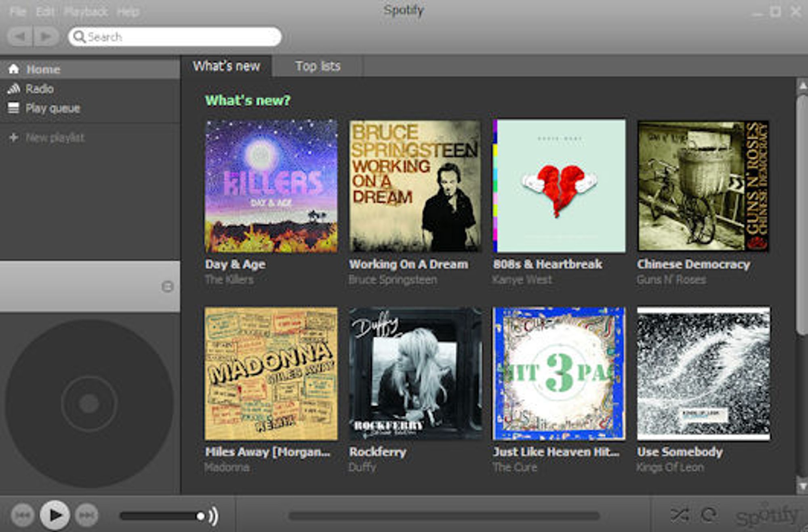The image size is (808, 532).
Task: Click the Radio signal icon in the sidebar
Action: pyautogui.click(x=14, y=88)
